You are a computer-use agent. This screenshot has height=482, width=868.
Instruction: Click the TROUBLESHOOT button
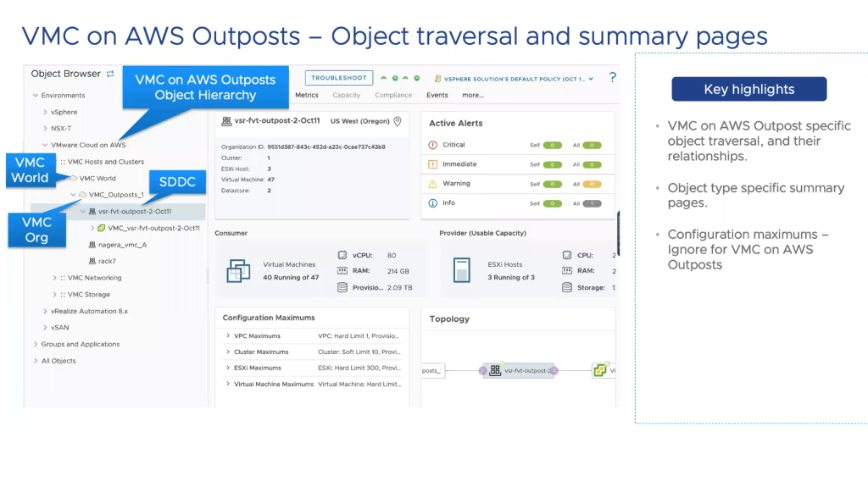pyautogui.click(x=339, y=78)
